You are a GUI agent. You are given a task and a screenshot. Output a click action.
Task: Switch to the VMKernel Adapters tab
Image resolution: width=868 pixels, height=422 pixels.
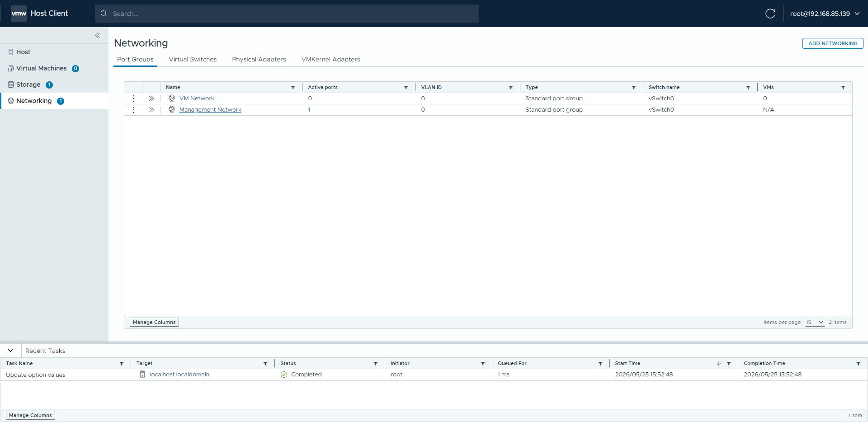[x=331, y=59]
